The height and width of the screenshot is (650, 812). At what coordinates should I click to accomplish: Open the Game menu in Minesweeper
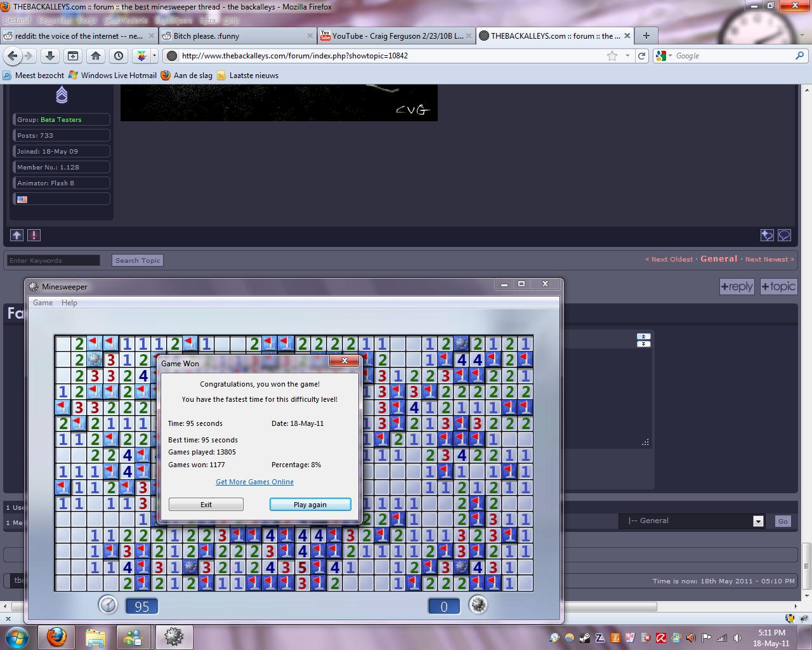(43, 303)
